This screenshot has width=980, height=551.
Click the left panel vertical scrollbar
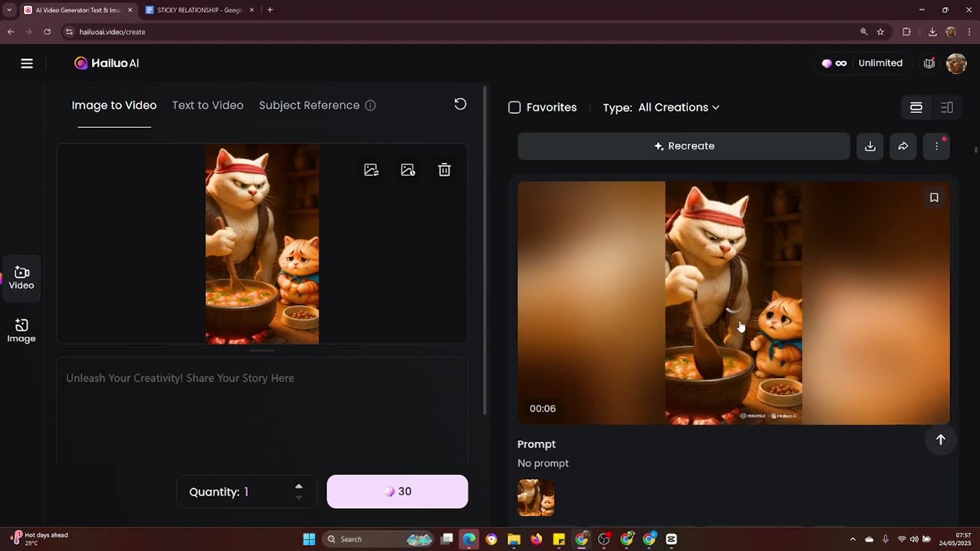[485, 249]
